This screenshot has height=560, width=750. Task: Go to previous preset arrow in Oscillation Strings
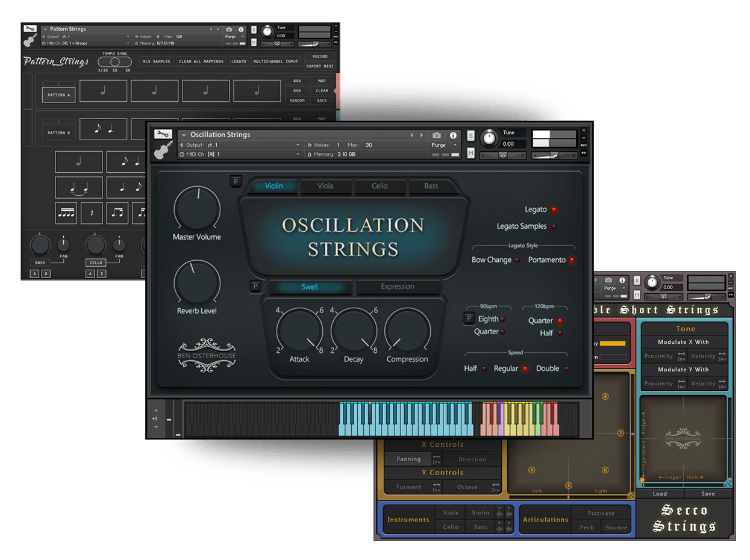pos(411,135)
